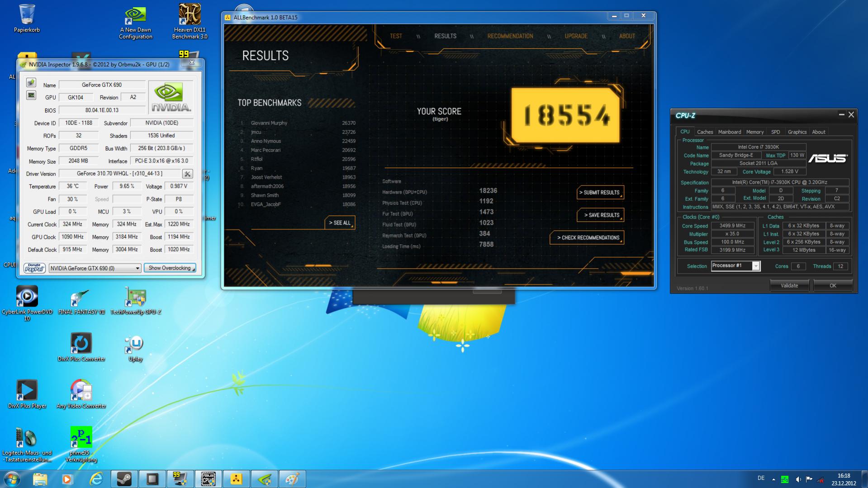Switch to Steam in the taskbar
Screen dimensions: 868x488
pos(124,479)
